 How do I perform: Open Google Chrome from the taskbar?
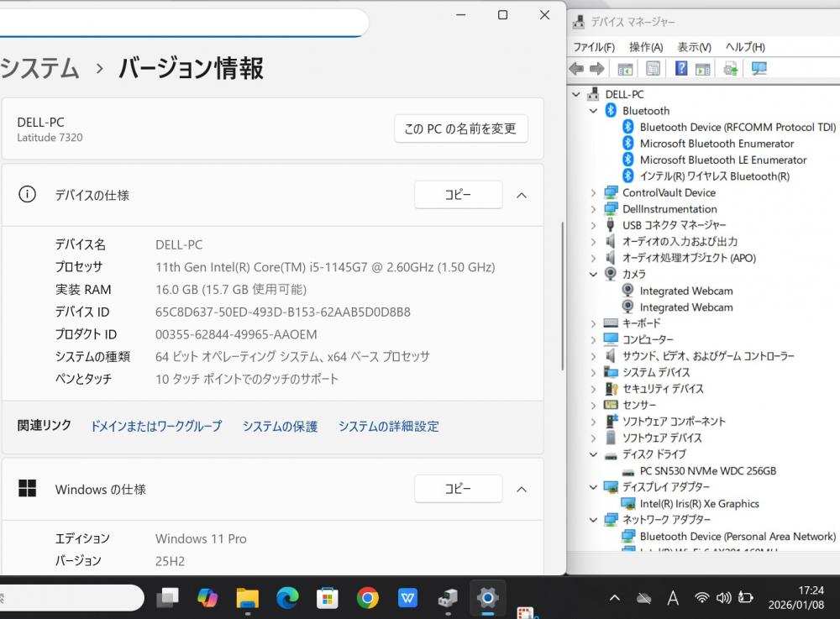click(367, 597)
